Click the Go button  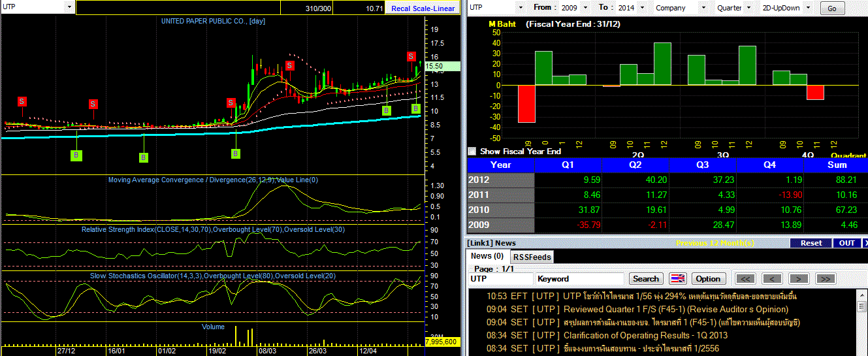tap(831, 8)
